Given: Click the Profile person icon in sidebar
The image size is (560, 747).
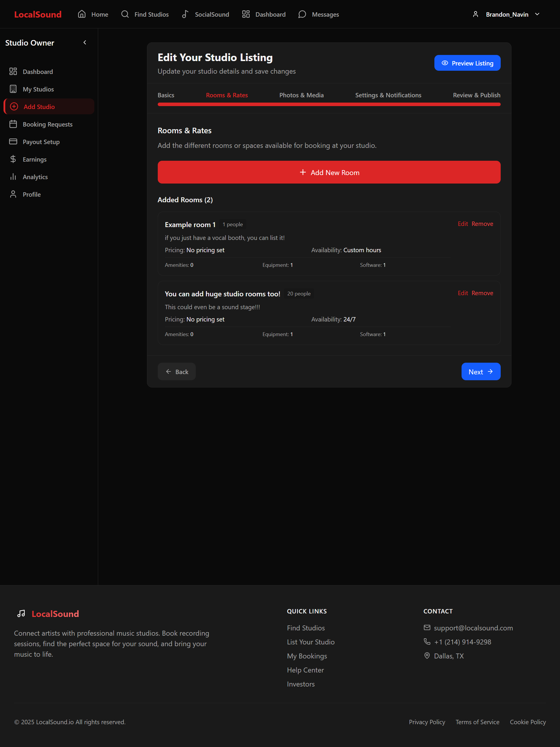Looking at the screenshot, I should coord(13,194).
